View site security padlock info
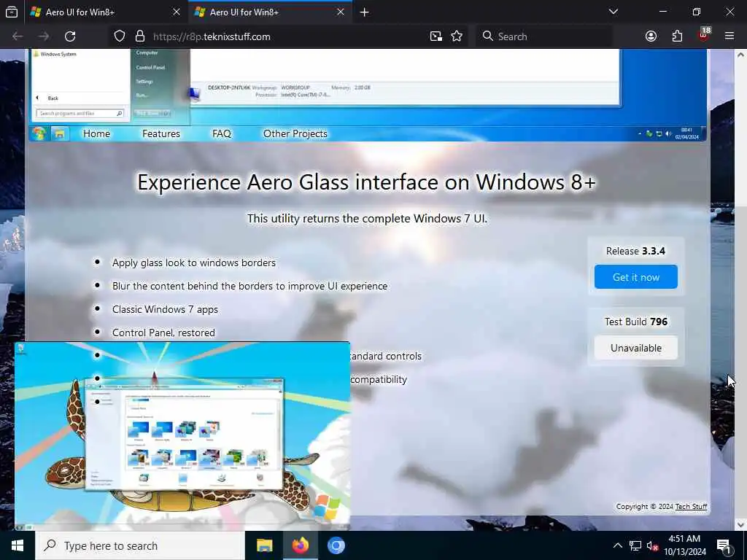The height and width of the screenshot is (560, 747). pos(139,36)
